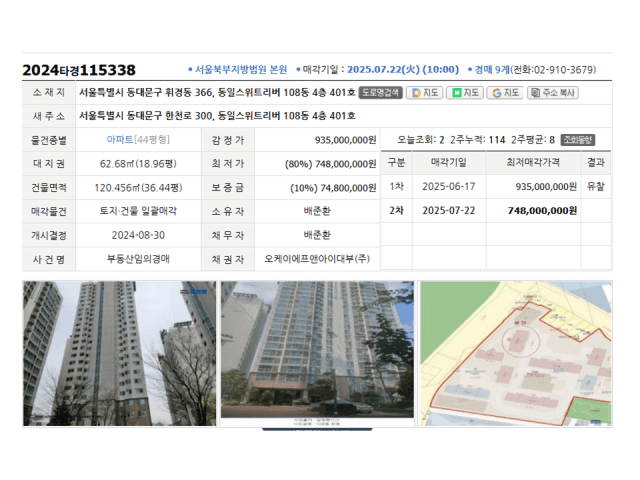Select 2차 minimum price 748,000,000원 in schedule

[542, 211]
